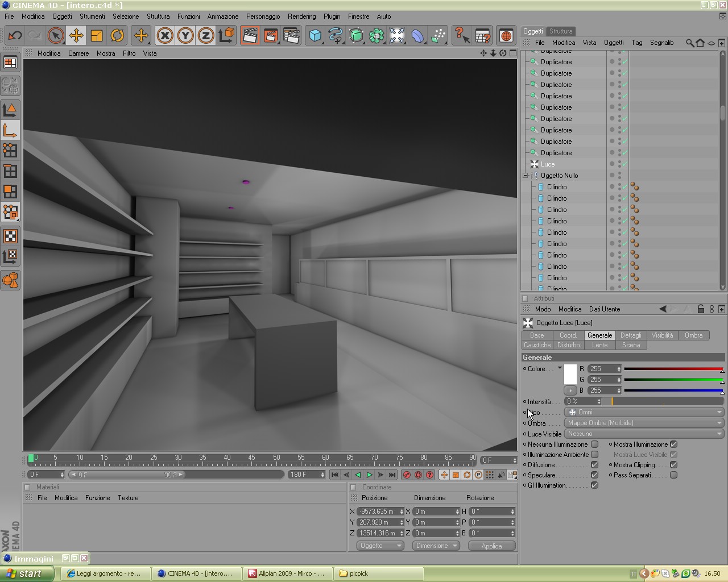Select the Rotate tool in the toolbar
Screen dimensions: 728x582
117,36
